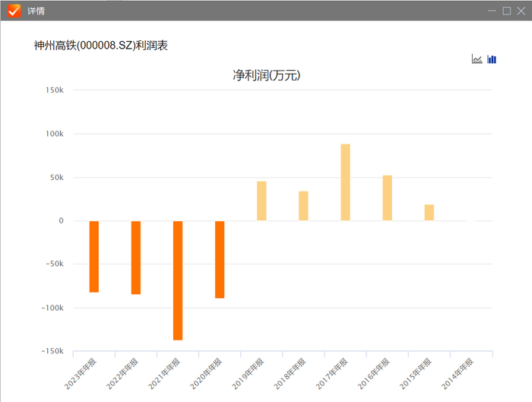Click the -150k y-axis label
Viewport: 532px width, 402px height.
pos(52,351)
